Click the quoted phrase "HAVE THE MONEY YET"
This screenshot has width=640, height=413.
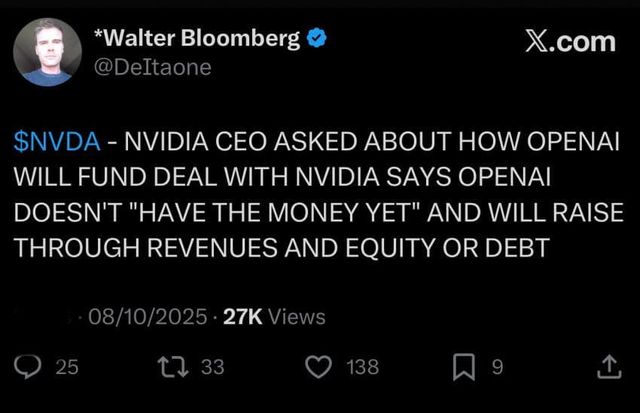(x=254, y=213)
